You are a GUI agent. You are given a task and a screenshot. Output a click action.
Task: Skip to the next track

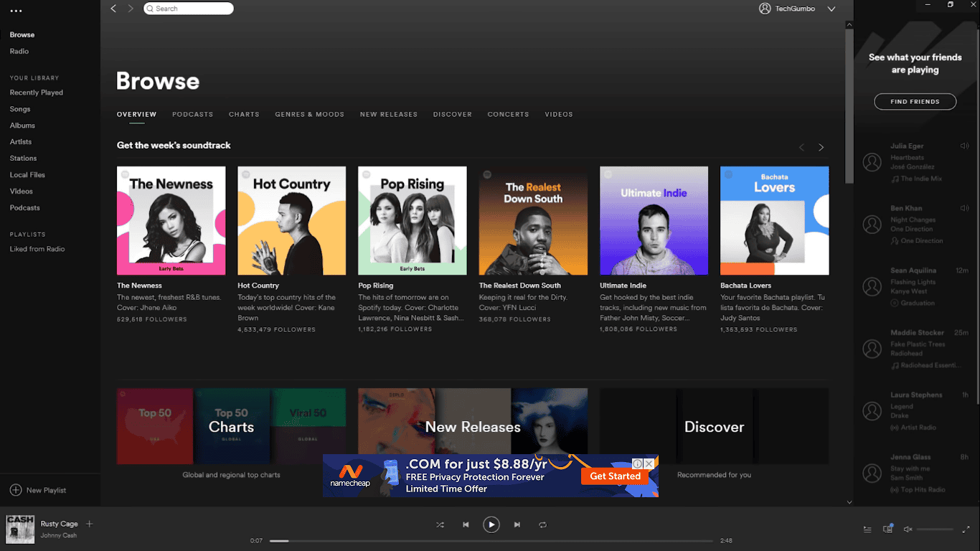pyautogui.click(x=517, y=525)
